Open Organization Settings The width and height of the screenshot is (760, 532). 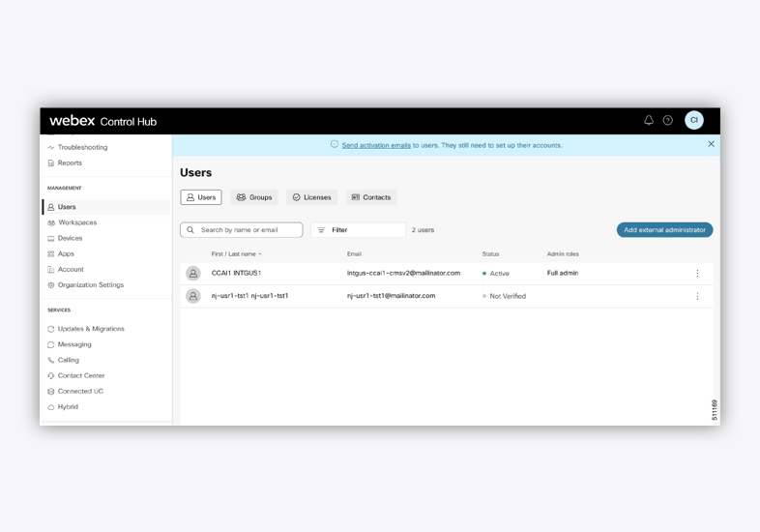(x=90, y=285)
